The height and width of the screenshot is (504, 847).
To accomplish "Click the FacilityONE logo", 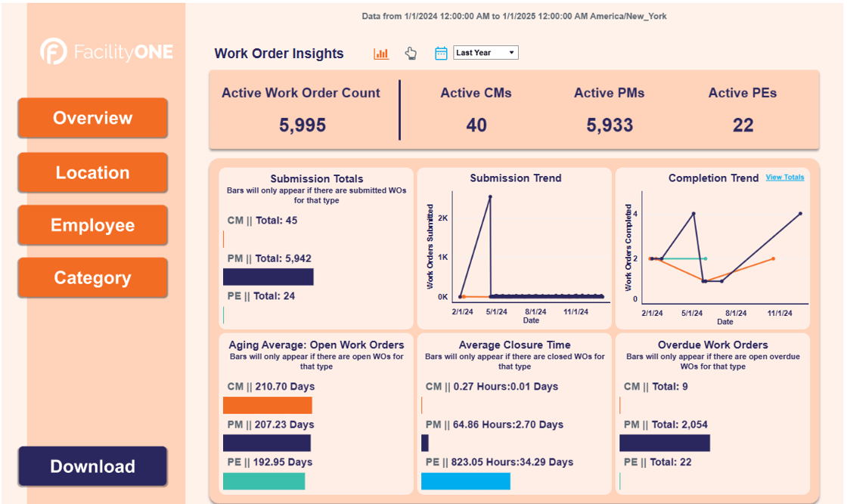I will click(x=107, y=51).
